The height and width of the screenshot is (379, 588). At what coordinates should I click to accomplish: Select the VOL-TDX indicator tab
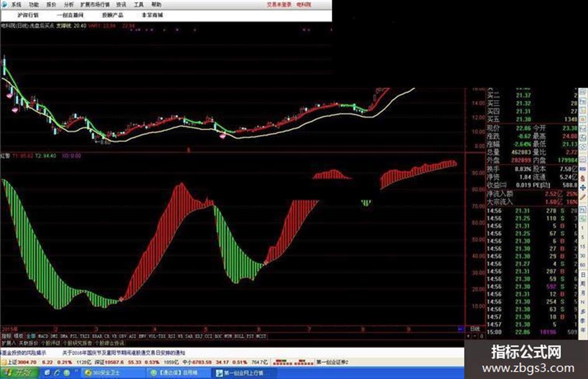[157, 336]
